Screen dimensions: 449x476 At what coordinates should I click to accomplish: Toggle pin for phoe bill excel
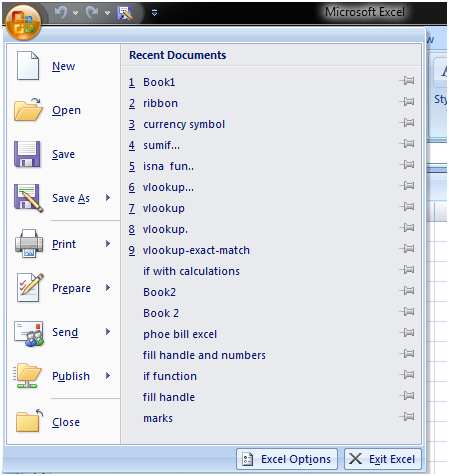point(407,333)
